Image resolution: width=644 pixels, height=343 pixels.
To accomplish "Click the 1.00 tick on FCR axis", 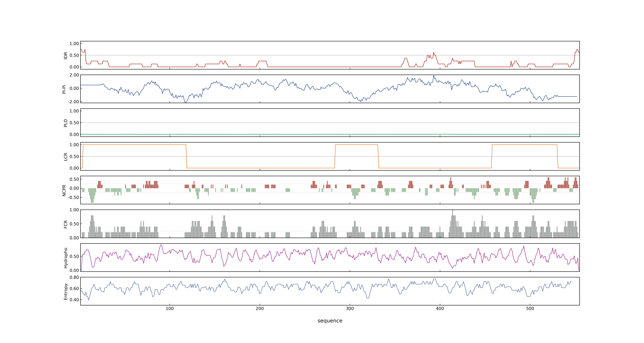I will tap(74, 210).
